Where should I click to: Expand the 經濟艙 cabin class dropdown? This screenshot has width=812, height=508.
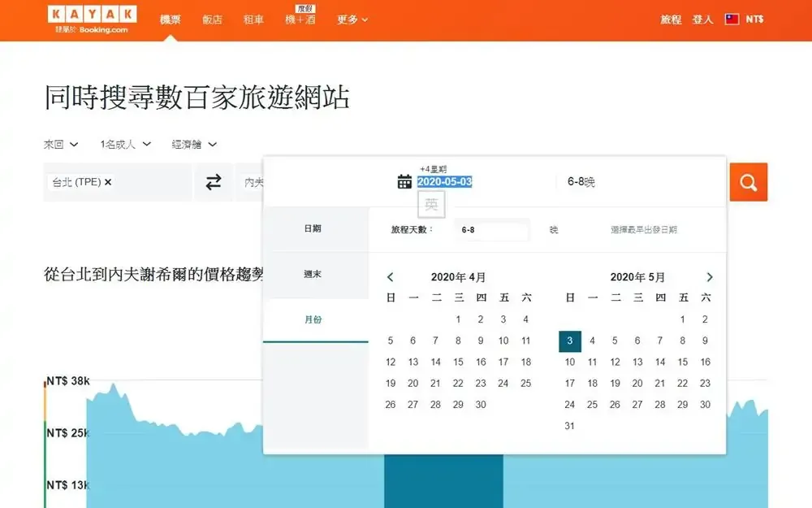click(x=192, y=144)
